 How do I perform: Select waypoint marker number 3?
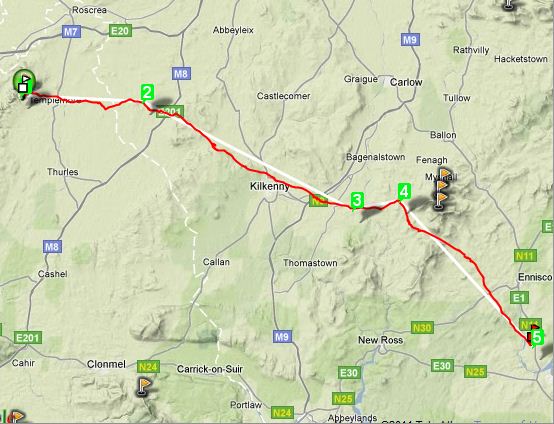[357, 201]
